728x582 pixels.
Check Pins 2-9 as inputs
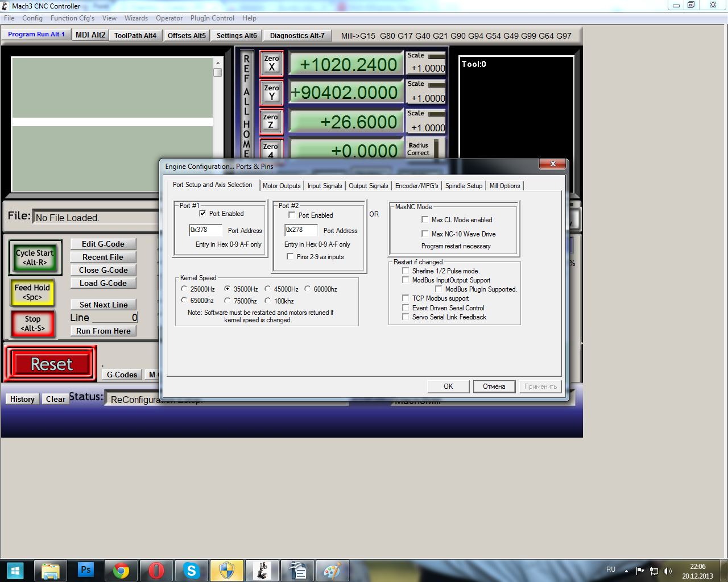(290, 257)
